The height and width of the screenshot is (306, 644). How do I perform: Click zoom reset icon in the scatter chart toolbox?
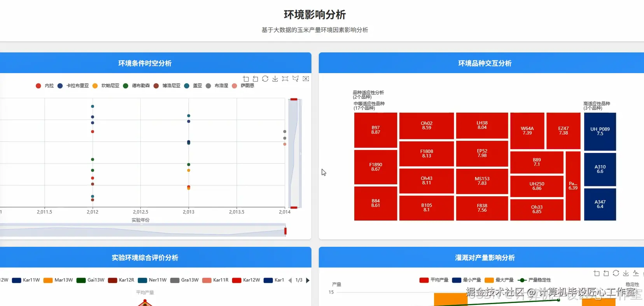click(255, 79)
